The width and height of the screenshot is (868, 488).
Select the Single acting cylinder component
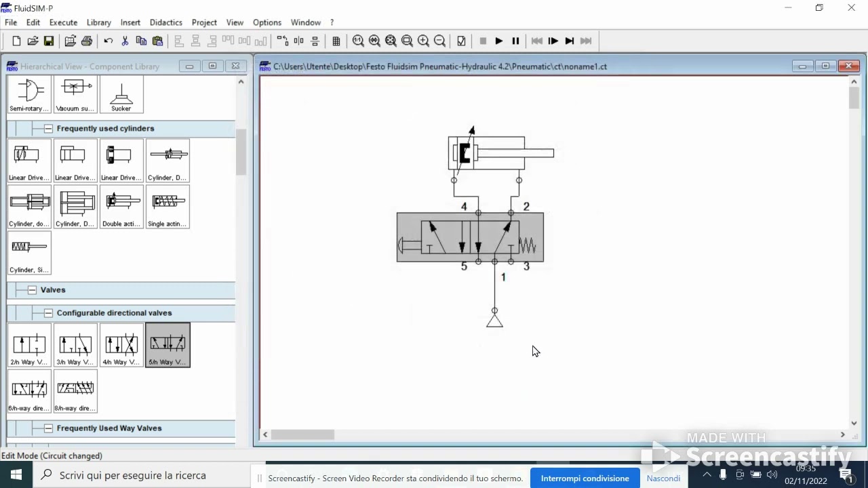point(167,206)
